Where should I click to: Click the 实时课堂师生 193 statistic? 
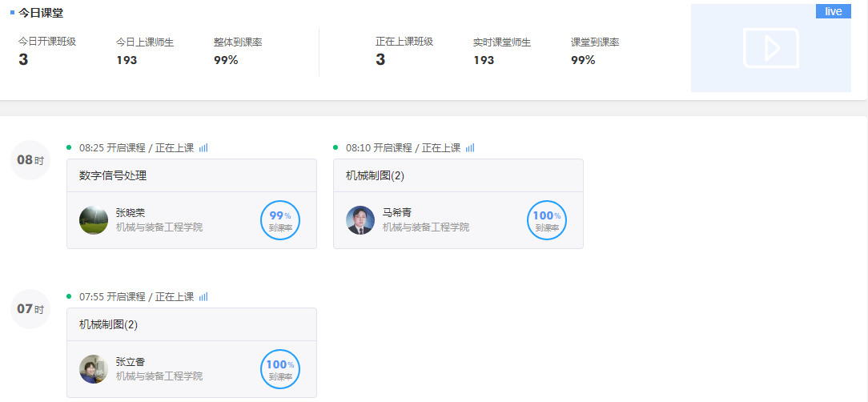click(x=502, y=51)
